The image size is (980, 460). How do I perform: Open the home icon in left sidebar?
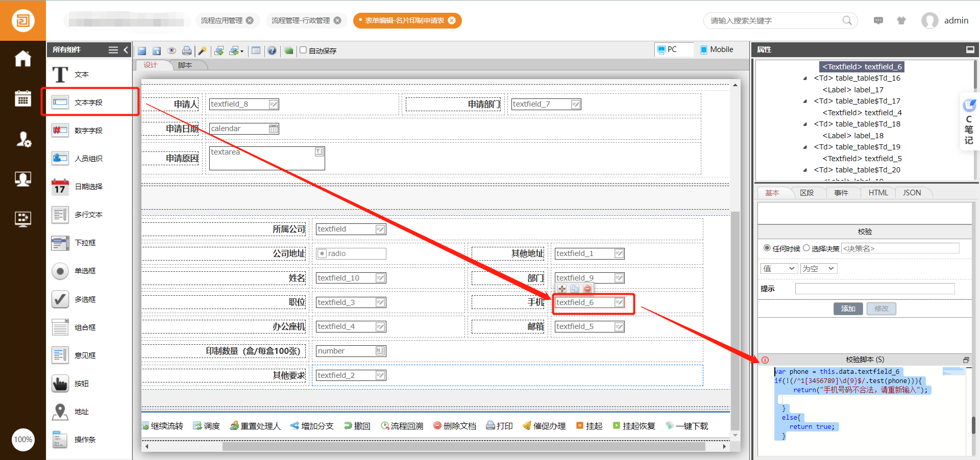coord(22,59)
